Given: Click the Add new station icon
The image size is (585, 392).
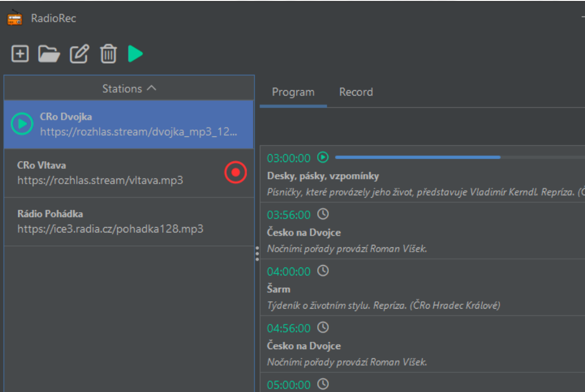Looking at the screenshot, I should point(19,54).
